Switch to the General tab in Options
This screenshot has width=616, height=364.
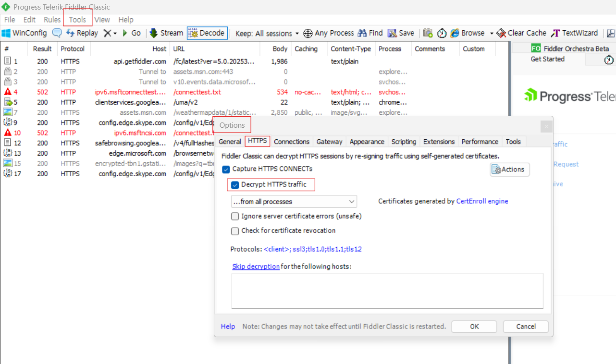pos(230,142)
